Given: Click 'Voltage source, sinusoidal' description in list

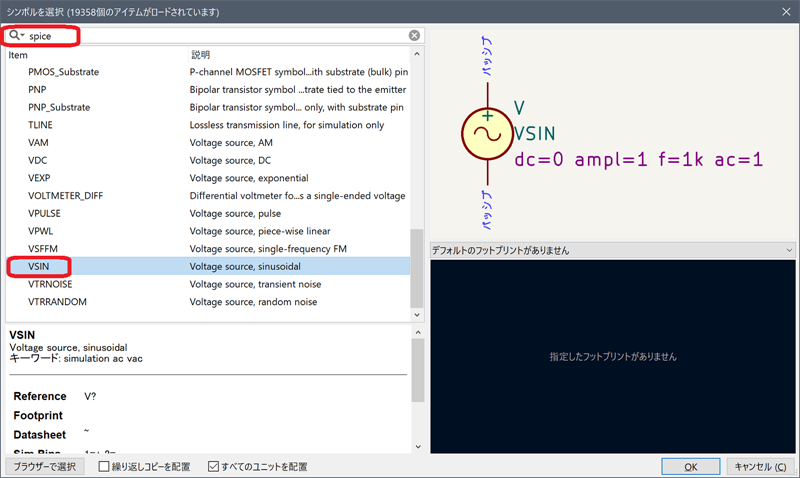Looking at the screenshot, I should point(245,266).
